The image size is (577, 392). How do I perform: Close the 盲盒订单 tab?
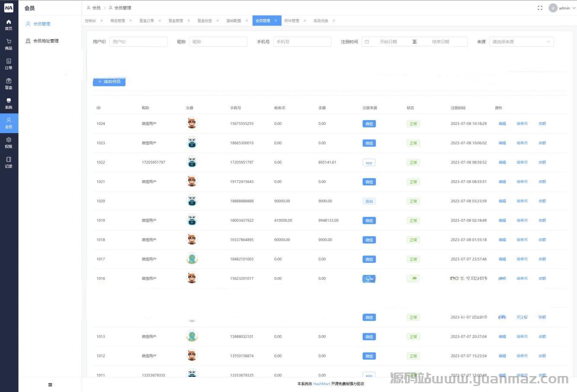tap(159, 21)
